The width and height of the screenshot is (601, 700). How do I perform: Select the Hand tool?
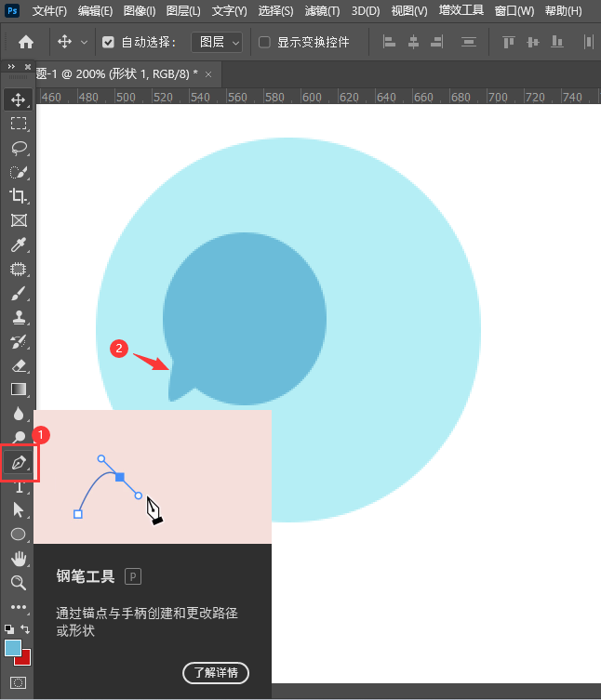point(18,559)
